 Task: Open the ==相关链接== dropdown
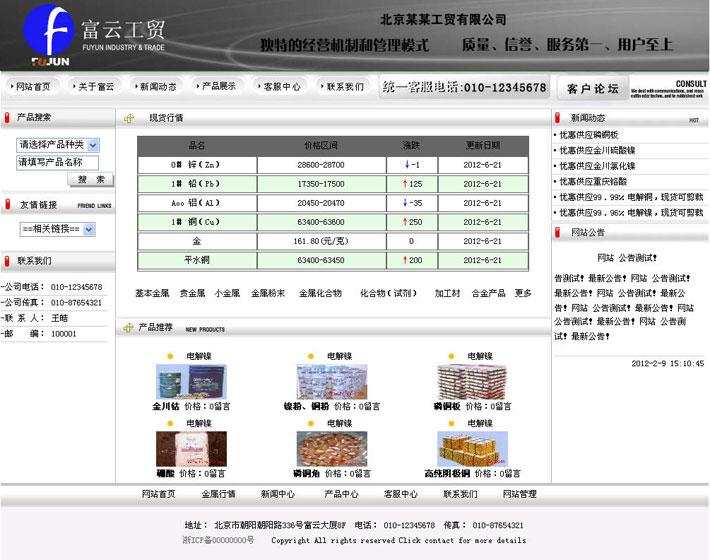(58, 229)
